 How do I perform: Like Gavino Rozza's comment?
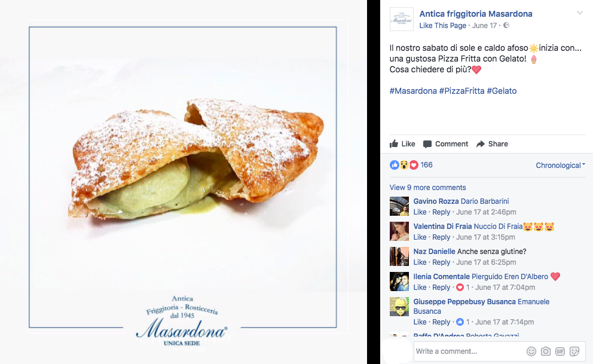tap(420, 212)
